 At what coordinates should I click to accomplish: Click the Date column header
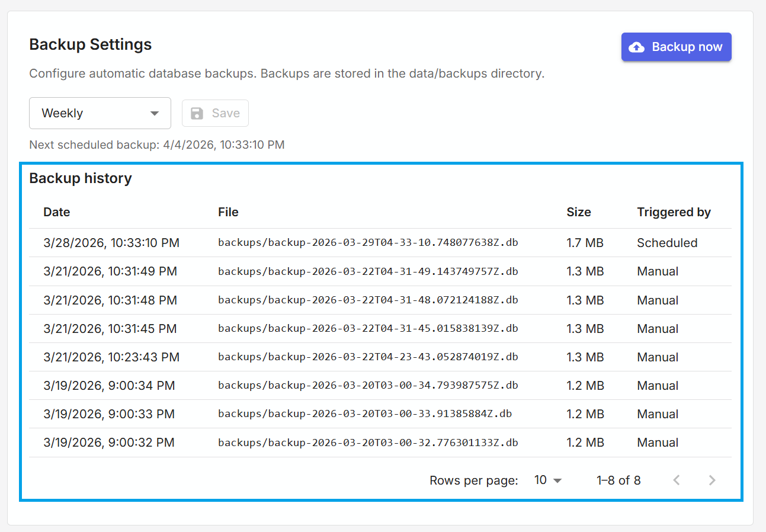pos(56,212)
